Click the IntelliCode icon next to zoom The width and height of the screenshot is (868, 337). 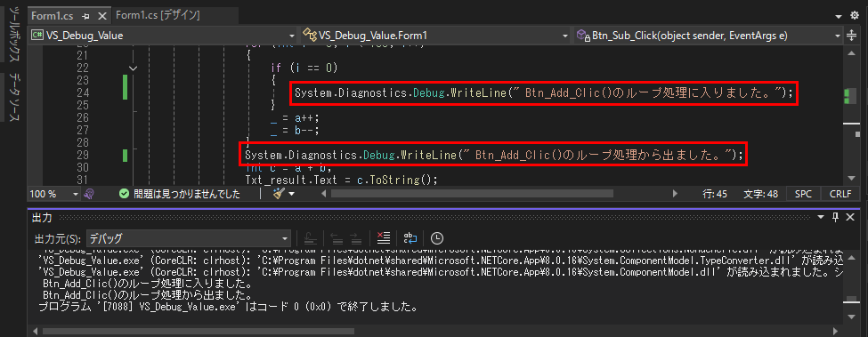(88, 194)
